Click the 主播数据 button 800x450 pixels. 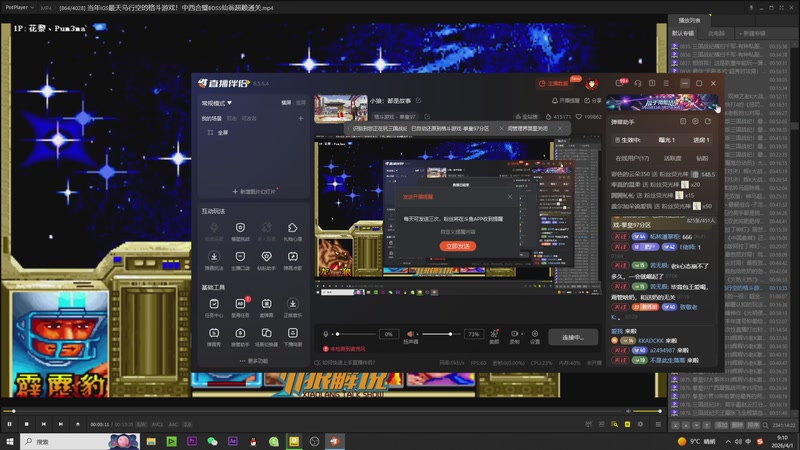554,84
